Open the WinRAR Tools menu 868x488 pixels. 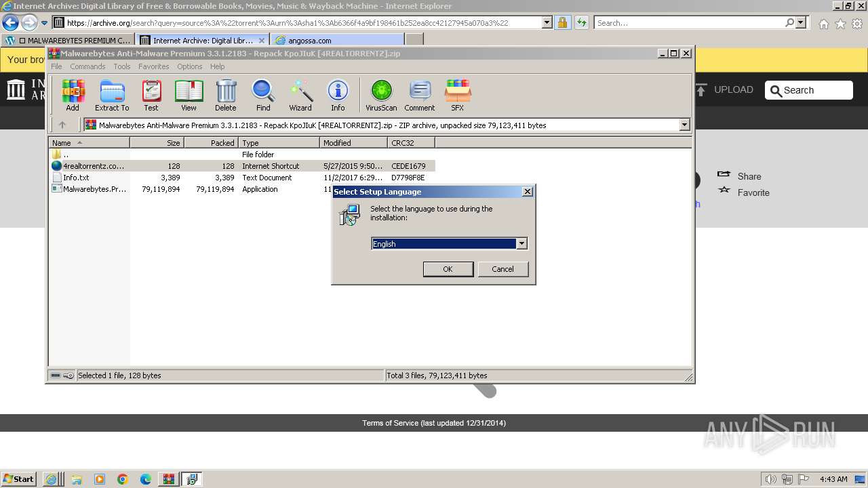point(122,66)
